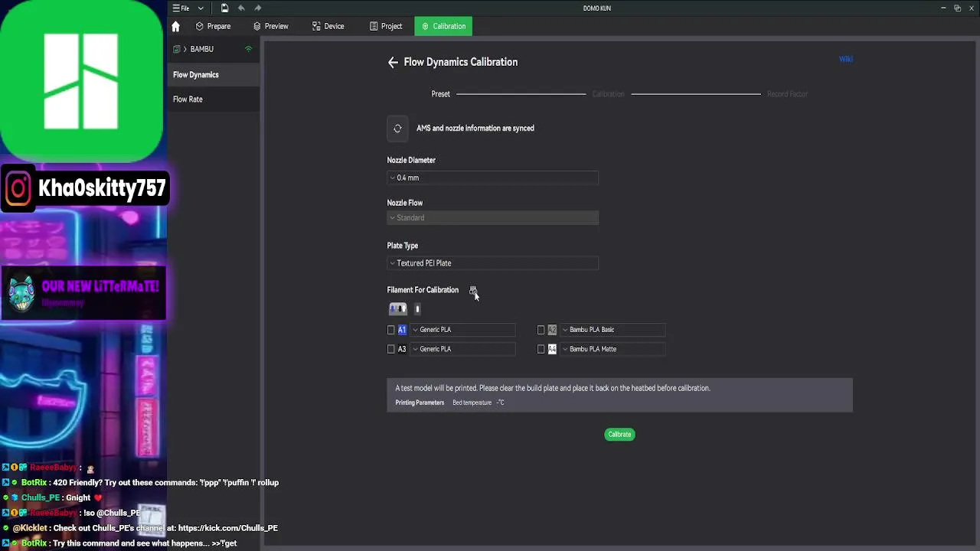Viewport: 980px width, 551px height.
Task: Click the Calibration step label in progress bar
Action: tap(608, 94)
